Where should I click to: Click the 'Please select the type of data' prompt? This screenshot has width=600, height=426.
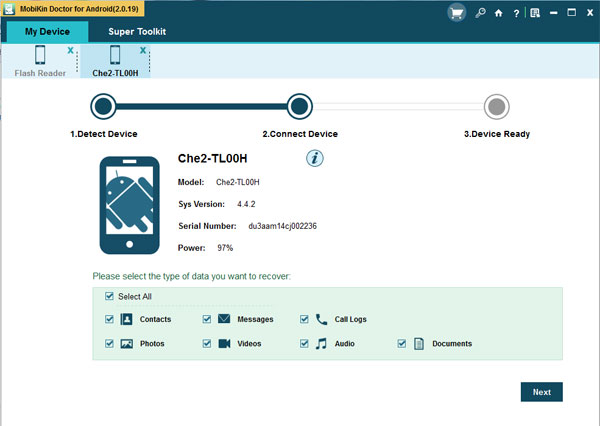pyautogui.click(x=191, y=276)
